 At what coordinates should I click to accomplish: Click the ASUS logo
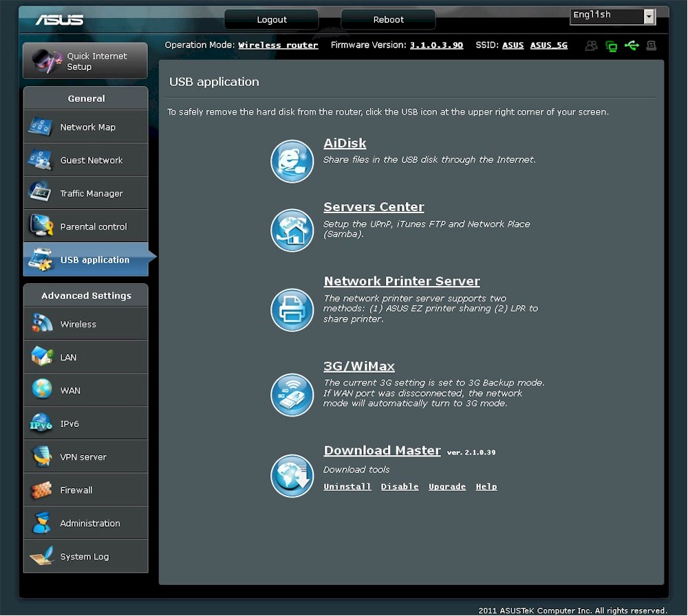pyautogui.click(x=59, y=20)
